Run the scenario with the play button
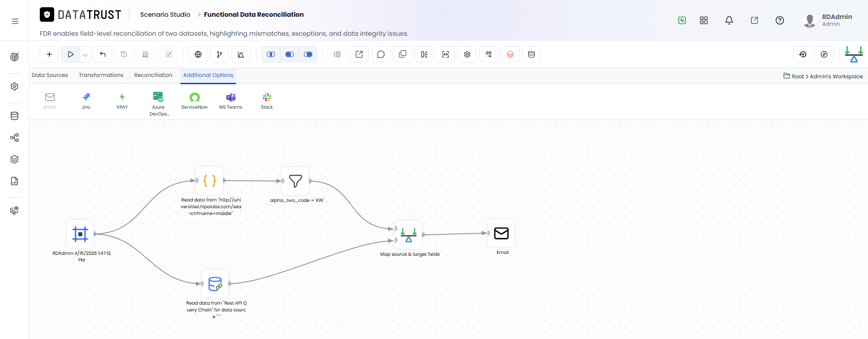The height and width of the screenshot is (339, 868). point(71,54)
